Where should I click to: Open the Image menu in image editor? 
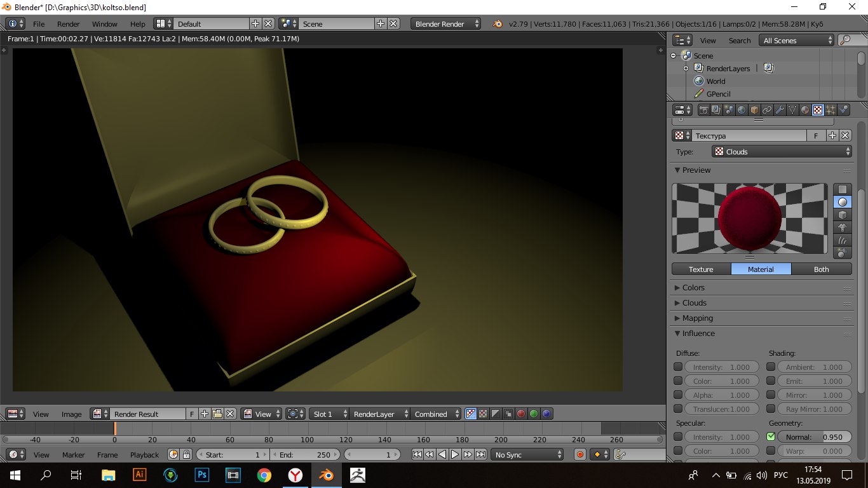72,414
